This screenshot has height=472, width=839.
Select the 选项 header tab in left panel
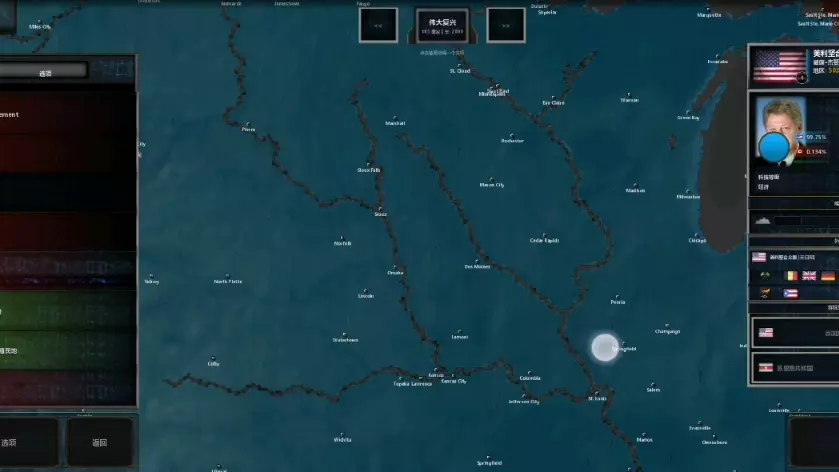click(45, 73)
